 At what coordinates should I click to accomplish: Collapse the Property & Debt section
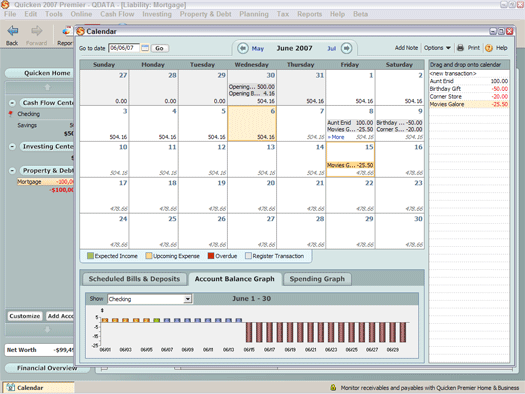[x=12, y=171]
